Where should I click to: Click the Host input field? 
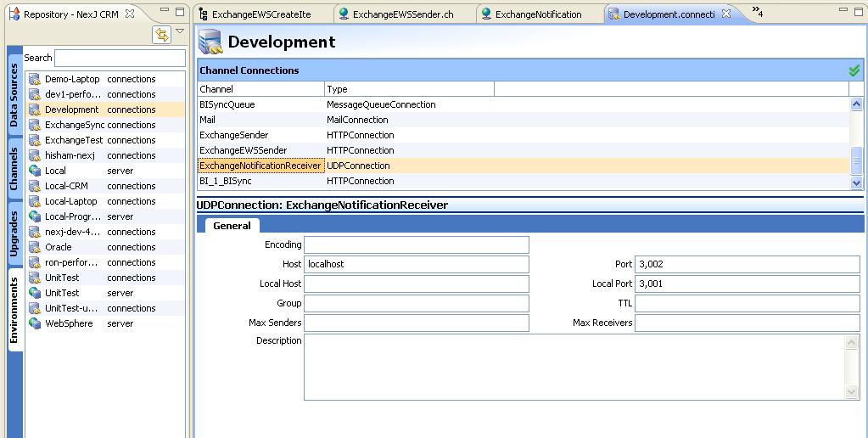pos(416,264)
